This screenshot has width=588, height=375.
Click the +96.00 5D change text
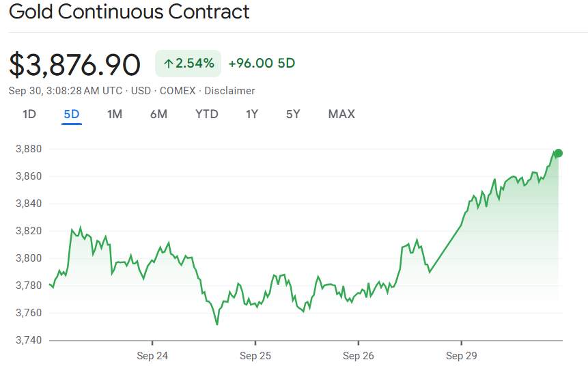pyautogui.click(x=262, y=64)
